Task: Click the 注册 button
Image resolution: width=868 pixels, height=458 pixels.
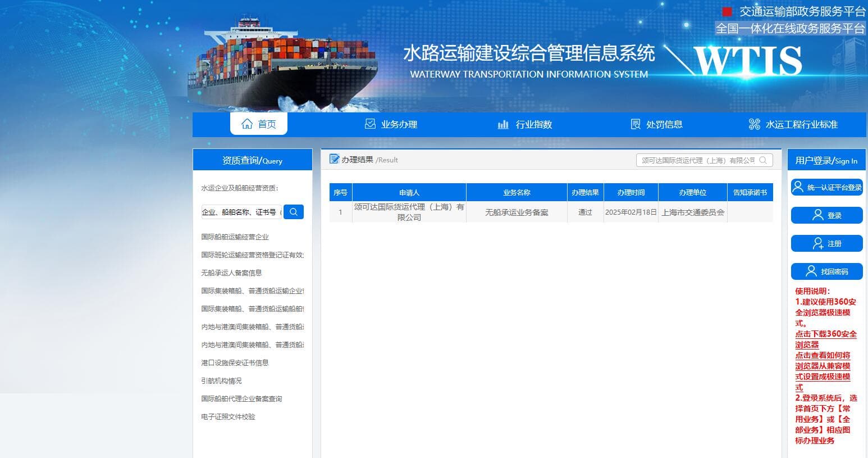Action: pyautogui.click(x=827, y=243)
